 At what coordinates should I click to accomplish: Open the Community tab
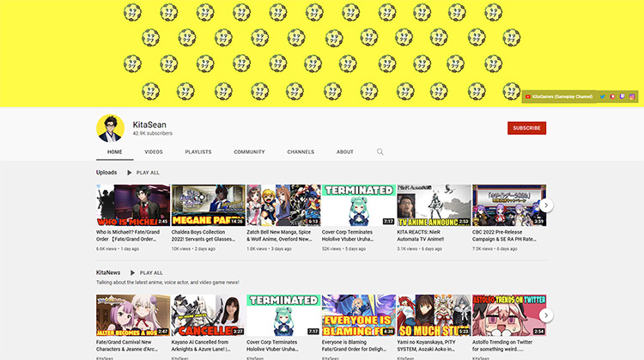coord(249,151)
